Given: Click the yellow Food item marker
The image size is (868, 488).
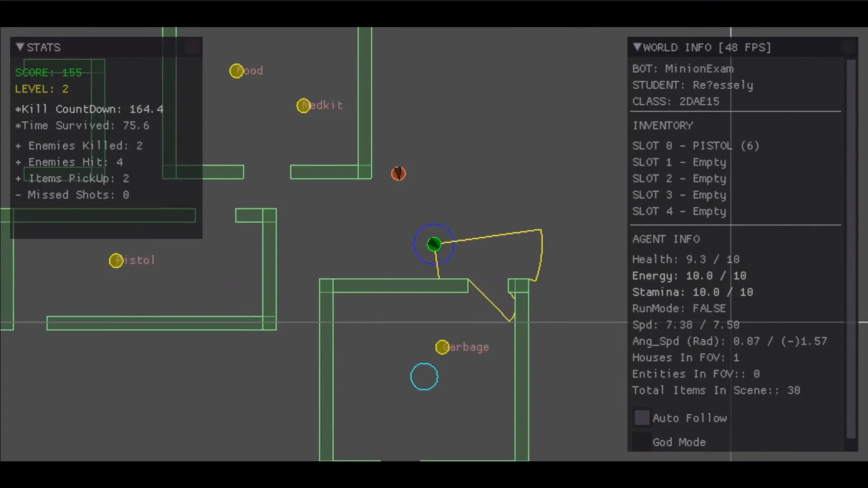Looking at the screenshot, I should pyautogui.click(x=236, y=71).
